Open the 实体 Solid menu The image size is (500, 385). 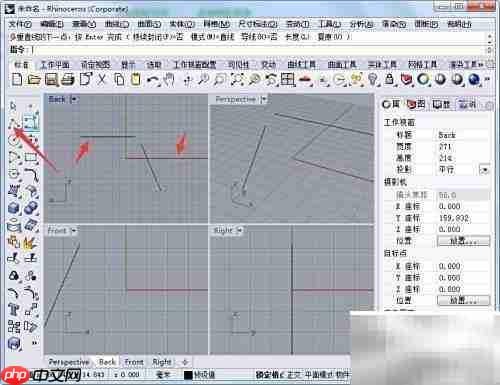[182, 24]
